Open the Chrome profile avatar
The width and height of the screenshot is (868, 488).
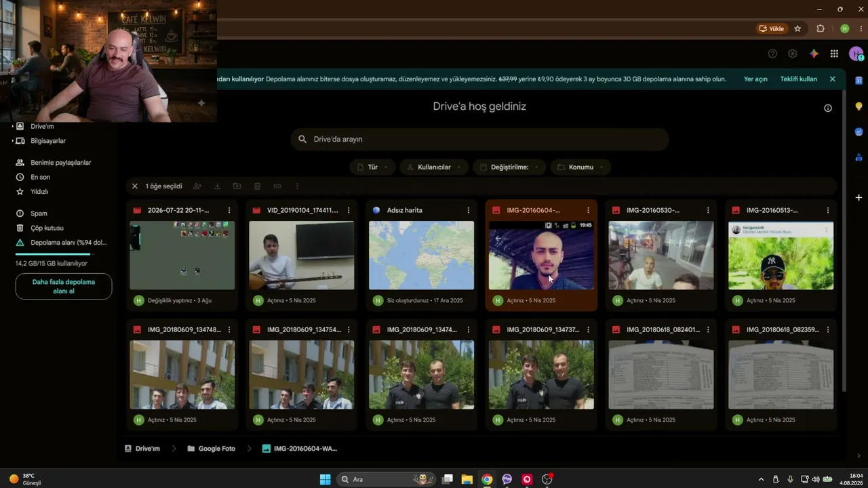click(x=844, y=28)
